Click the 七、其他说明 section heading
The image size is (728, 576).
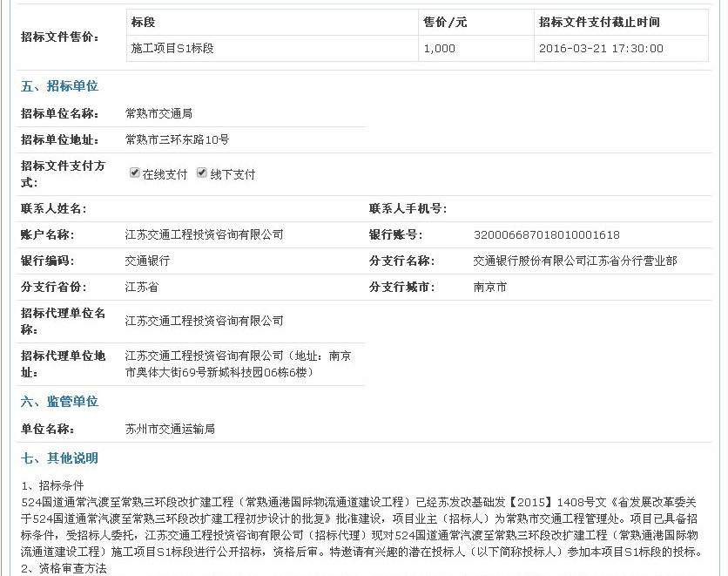(x=59, y=458)
